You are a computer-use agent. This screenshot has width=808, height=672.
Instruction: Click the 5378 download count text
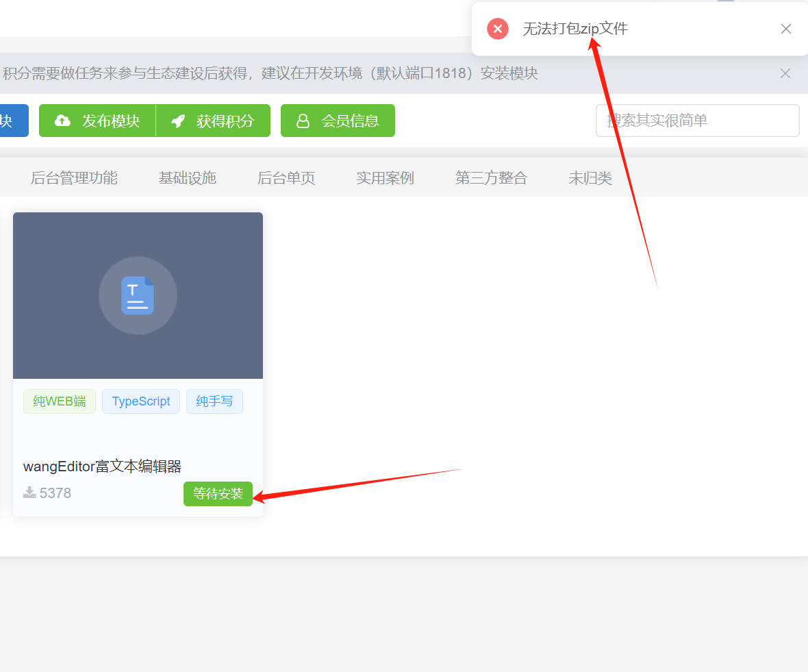pos(55,493)
